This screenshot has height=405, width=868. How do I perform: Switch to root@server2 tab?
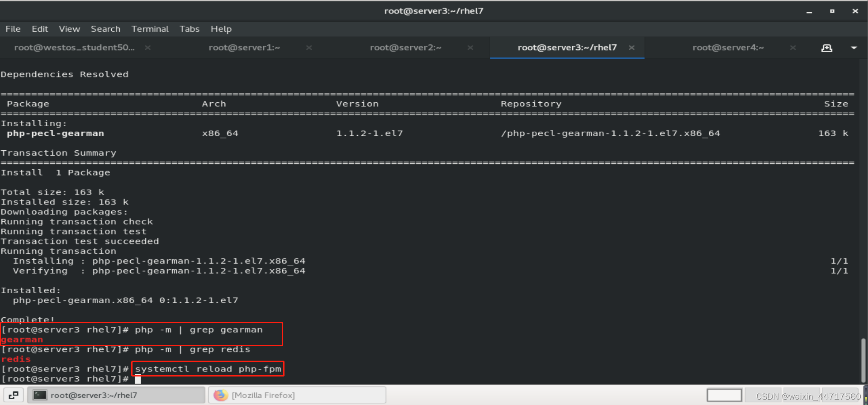tap(405, 48)
